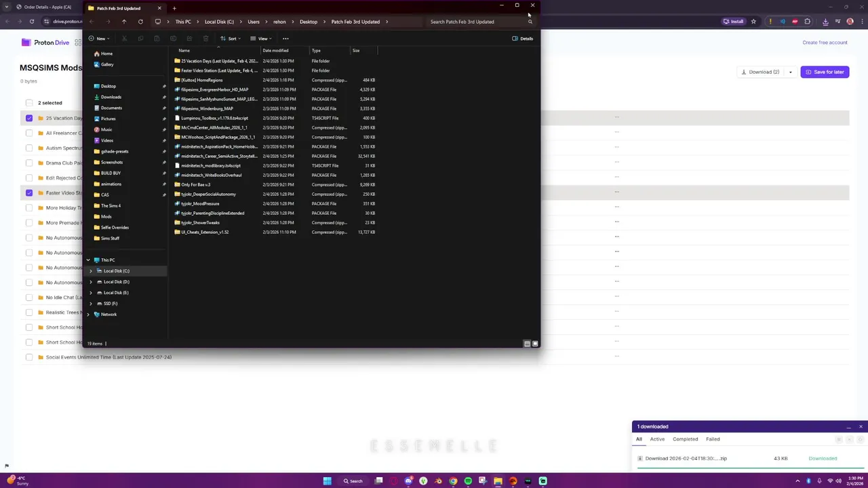Open the arrow dropdown next to Download (2)
Viewport: 868px width, 488px height.
coord(790,72)
